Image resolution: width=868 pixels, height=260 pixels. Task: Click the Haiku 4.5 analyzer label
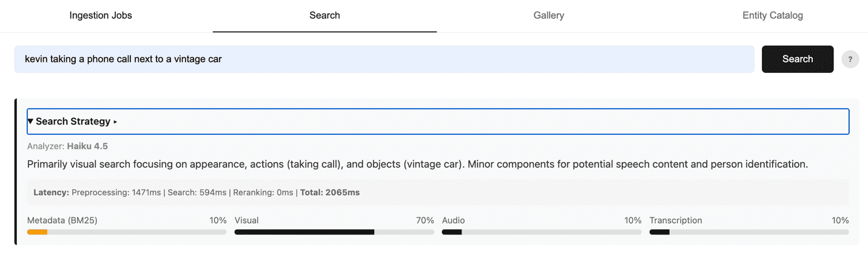click(87, 146)
